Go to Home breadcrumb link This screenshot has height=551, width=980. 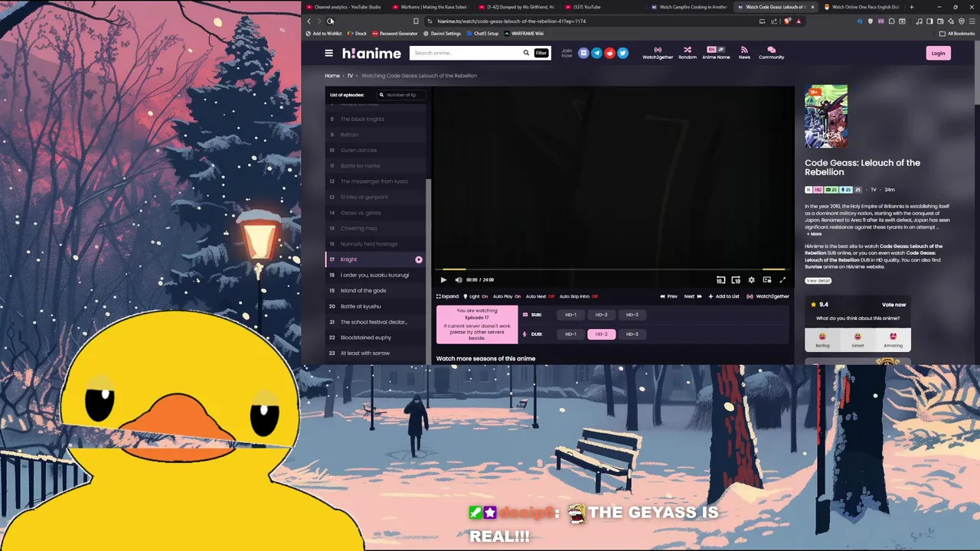pyautogui.click(x=332, y=76)
